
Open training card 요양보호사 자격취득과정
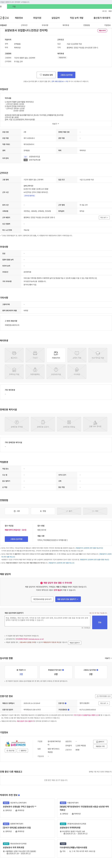(x=84, y=829)
